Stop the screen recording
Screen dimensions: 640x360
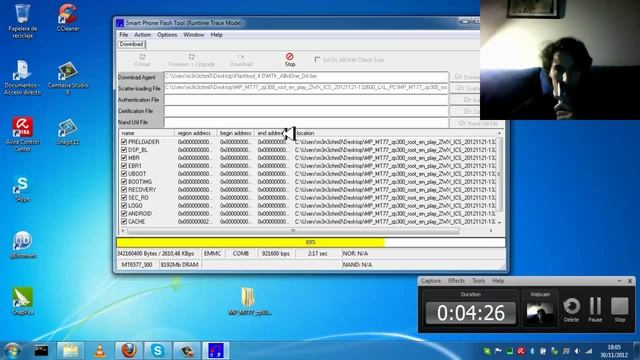(x=620, y=309)
